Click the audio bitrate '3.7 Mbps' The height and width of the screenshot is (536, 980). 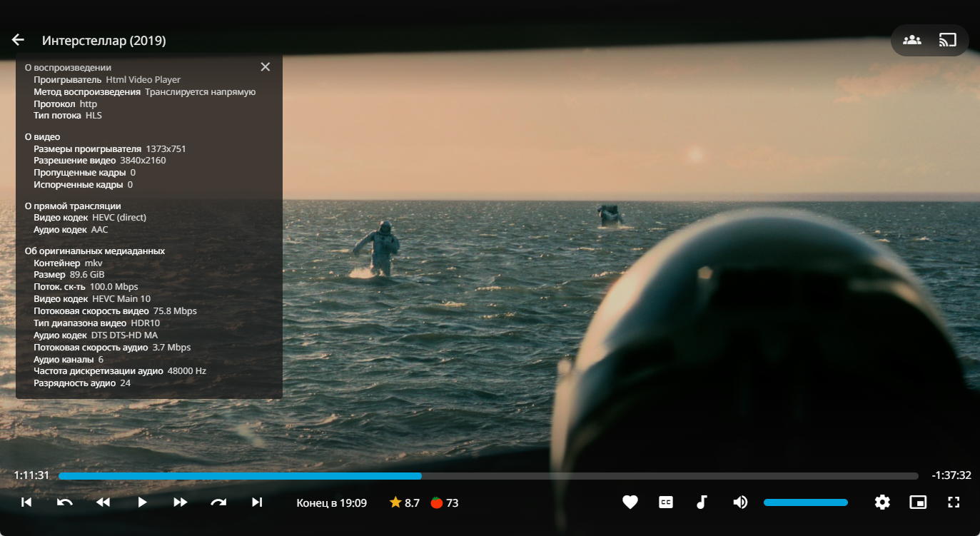coord(172,348)
